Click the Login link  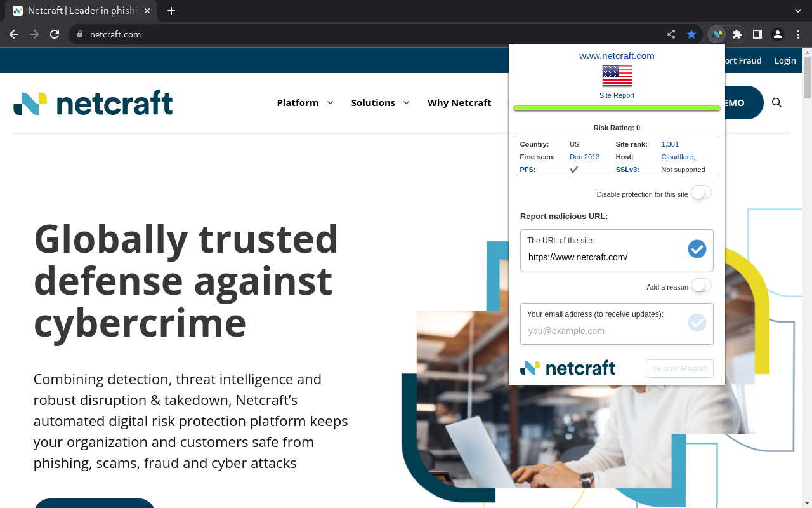(x=785, y=60)
